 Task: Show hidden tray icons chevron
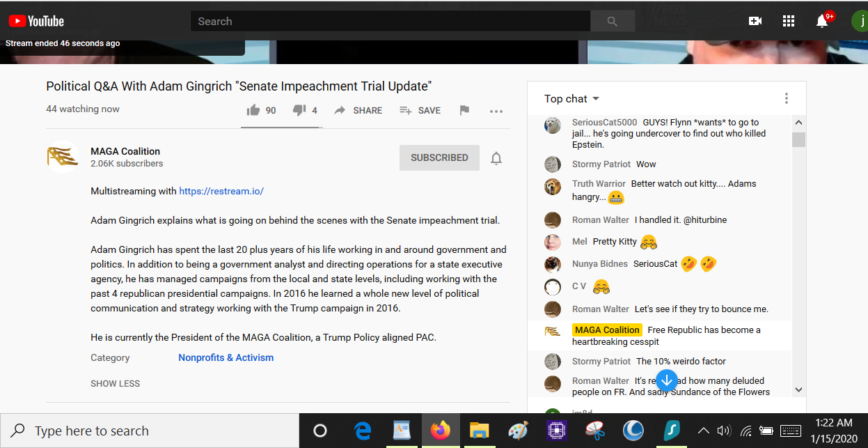tap(704, 431)
